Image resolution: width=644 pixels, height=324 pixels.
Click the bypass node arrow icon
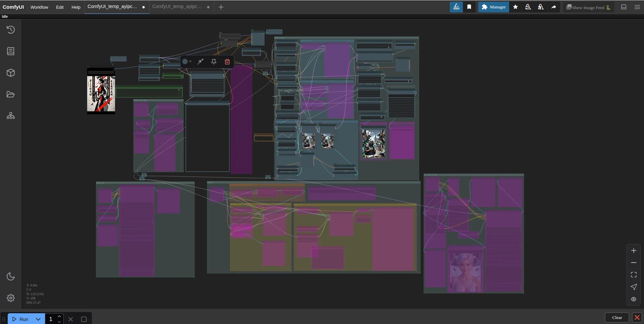pyautogui.click(x=201, y=62)
